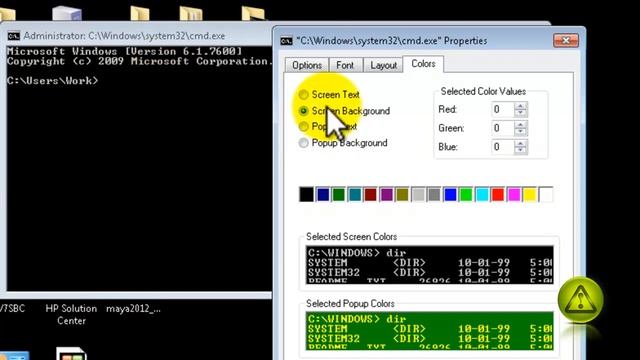Switch to the Font tab
This screenshot has width=640, height=360.
pyautogui.click(x=345, y=65)
